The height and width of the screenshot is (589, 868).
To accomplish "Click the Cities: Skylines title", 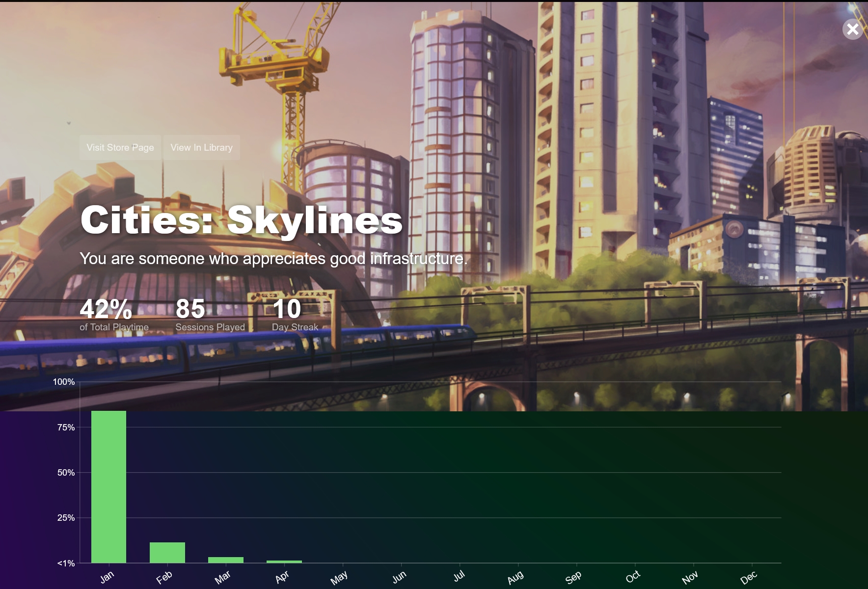I will tap(241, 219).
